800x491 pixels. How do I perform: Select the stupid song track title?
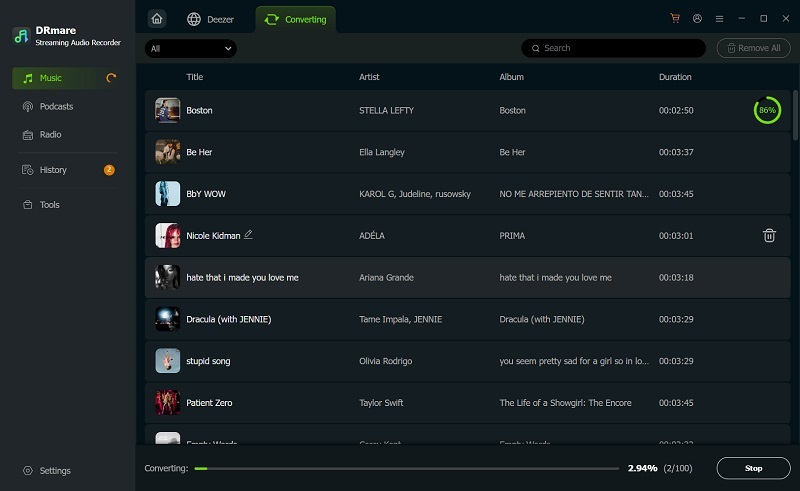208,361
